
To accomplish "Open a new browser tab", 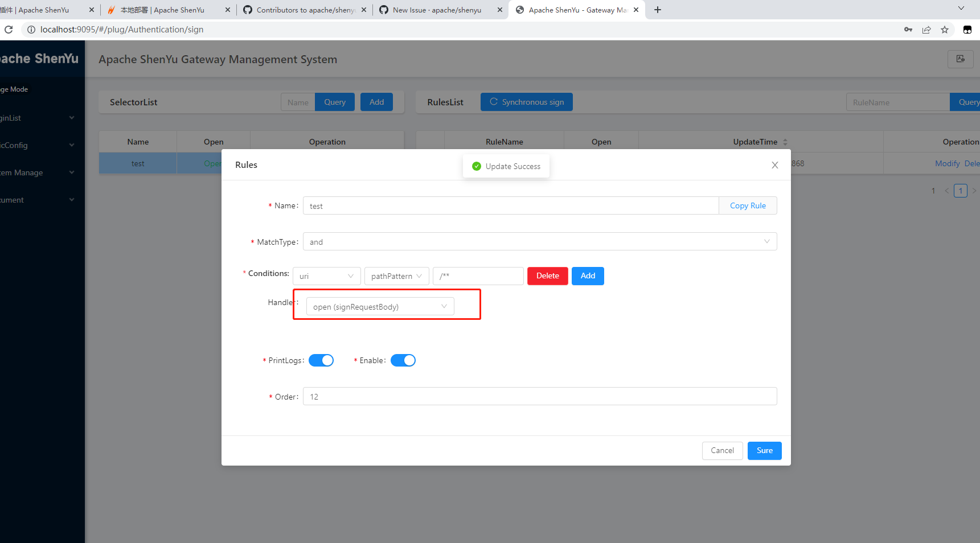I will [x=658, y=10].
